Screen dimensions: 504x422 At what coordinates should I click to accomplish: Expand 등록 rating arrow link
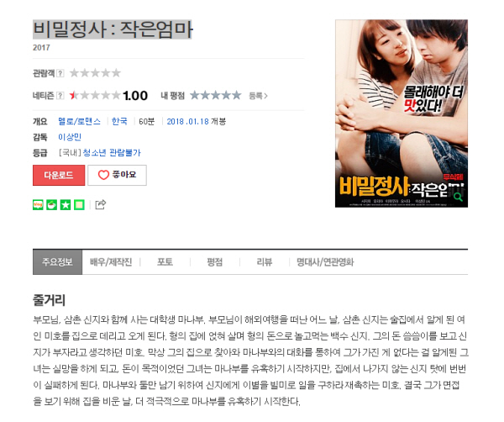coord(258,96)
